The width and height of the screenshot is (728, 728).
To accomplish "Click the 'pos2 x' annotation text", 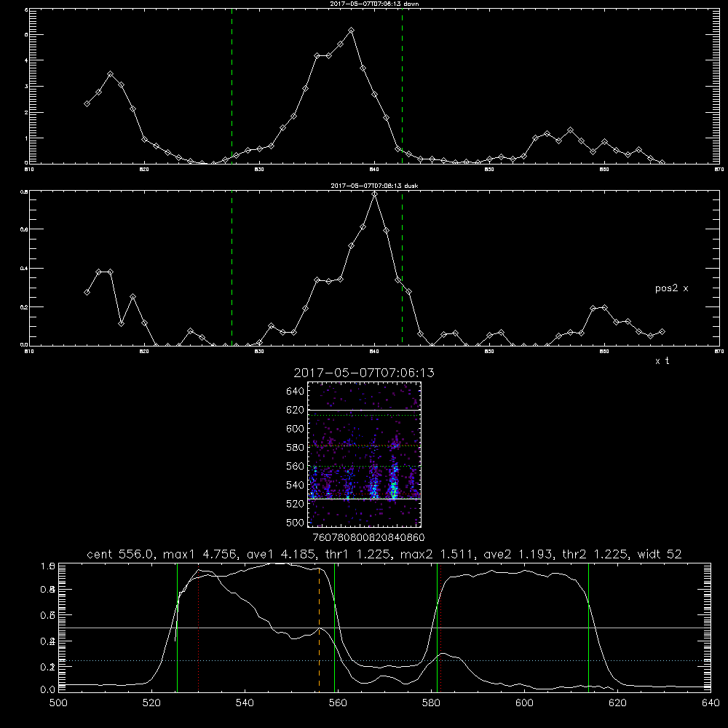I will click(x=671, y=288).
